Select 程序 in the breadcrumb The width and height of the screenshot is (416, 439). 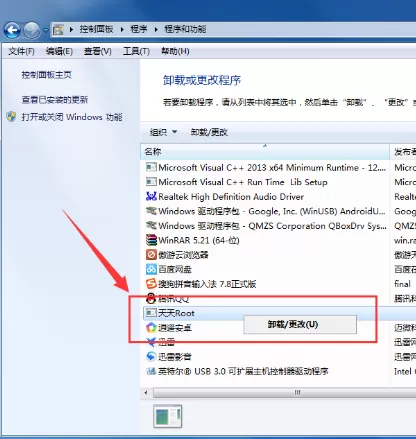click(139, 29)
